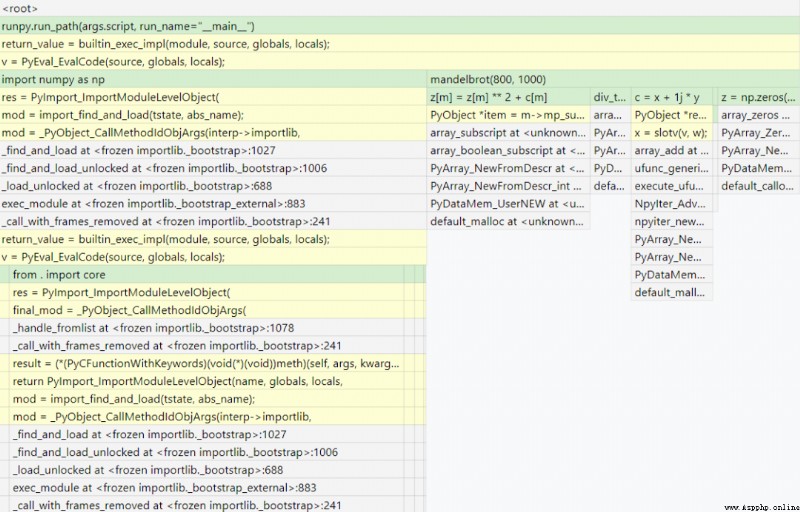The height and width of the screenshot is (512, 800).
Task: Select the 'execute_ufu...' frame
Action: coord(671,186)
